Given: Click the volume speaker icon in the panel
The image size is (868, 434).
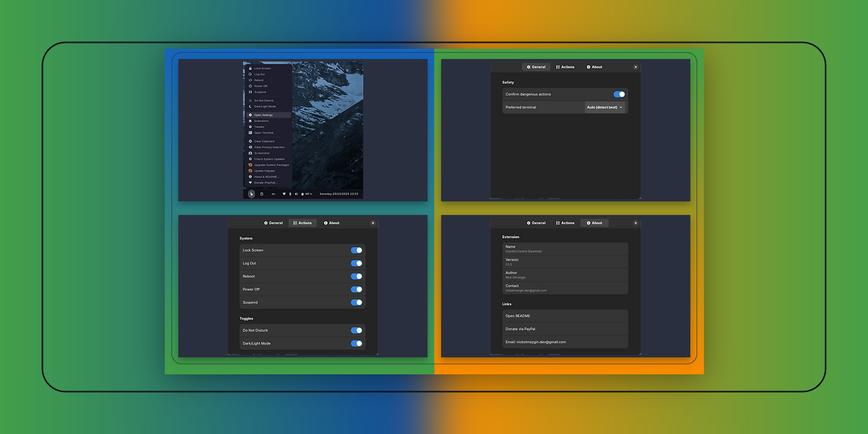Looking at the screenshot, I should 296,193.
